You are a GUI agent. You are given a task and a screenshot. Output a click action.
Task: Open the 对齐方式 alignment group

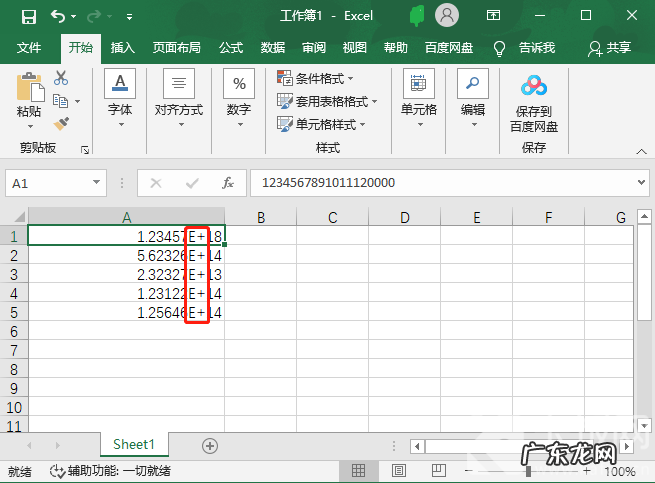[179, 99]
